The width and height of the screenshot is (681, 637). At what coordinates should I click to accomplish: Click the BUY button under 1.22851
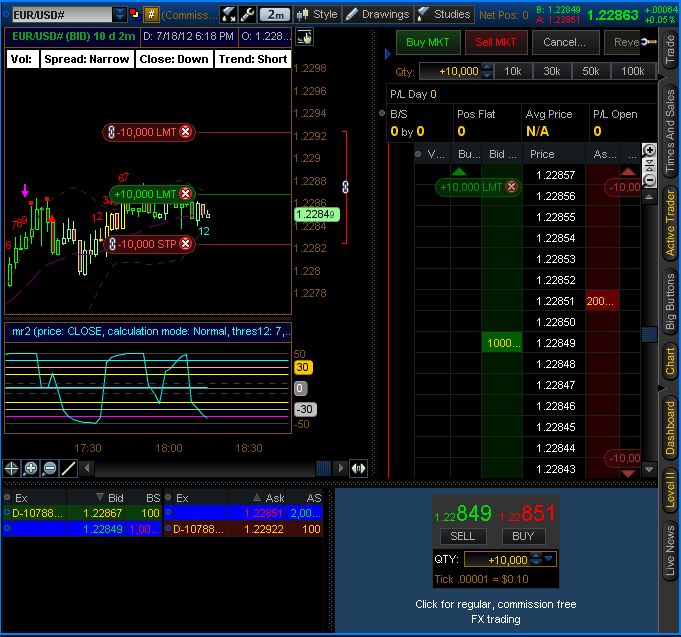523,536
